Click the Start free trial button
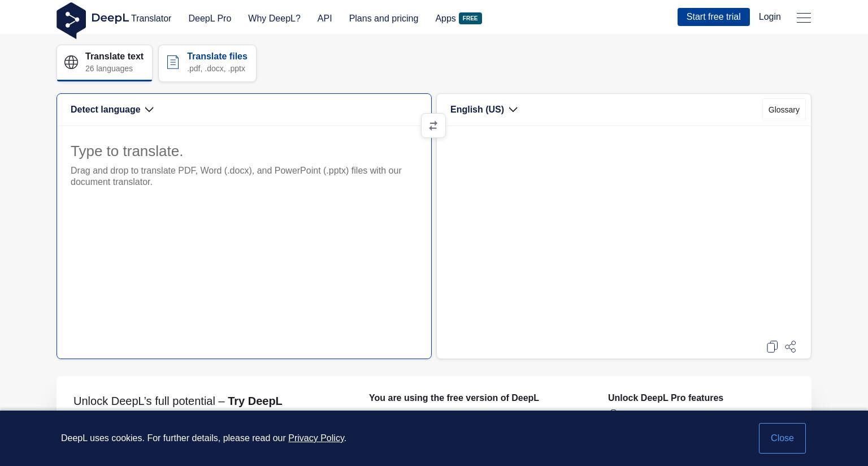 [714, 17]
